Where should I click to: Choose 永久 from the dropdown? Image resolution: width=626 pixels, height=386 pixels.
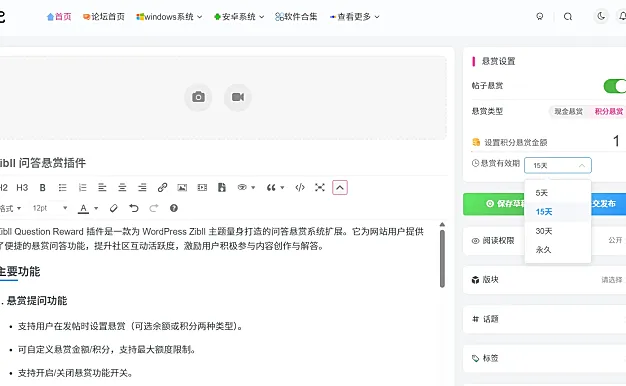coord(558,250)
